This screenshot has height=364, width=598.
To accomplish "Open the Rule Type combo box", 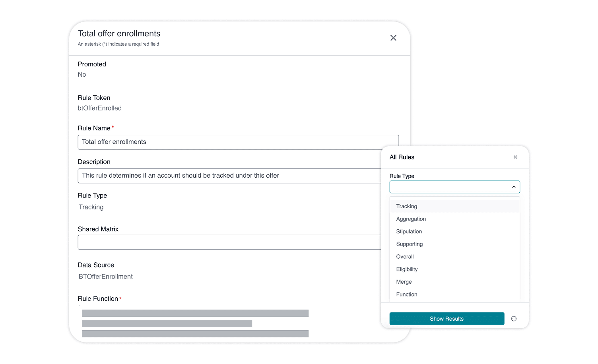I will point(454,187).
